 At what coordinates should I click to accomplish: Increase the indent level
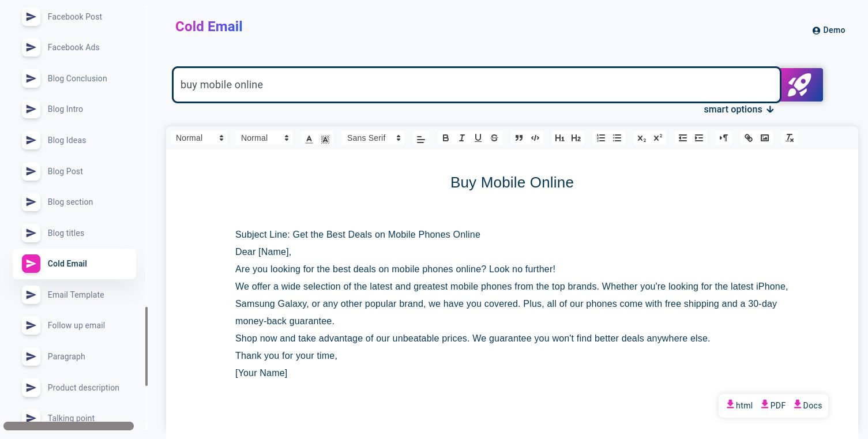[x=699, y=138]
